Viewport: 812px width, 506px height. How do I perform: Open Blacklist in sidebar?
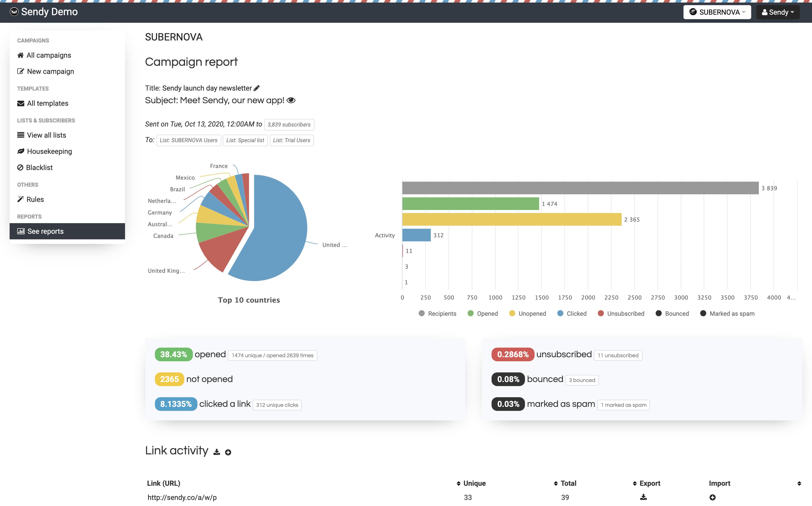pos(39,167)
